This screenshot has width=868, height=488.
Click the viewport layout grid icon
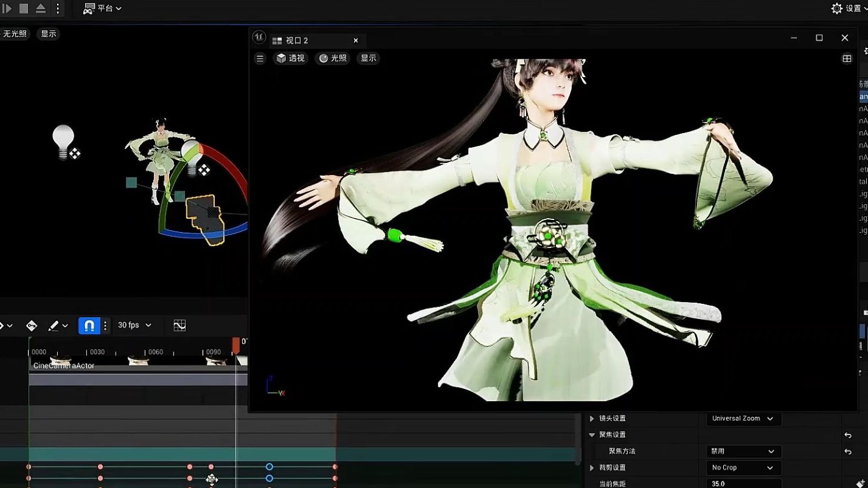tap(847, 58)
